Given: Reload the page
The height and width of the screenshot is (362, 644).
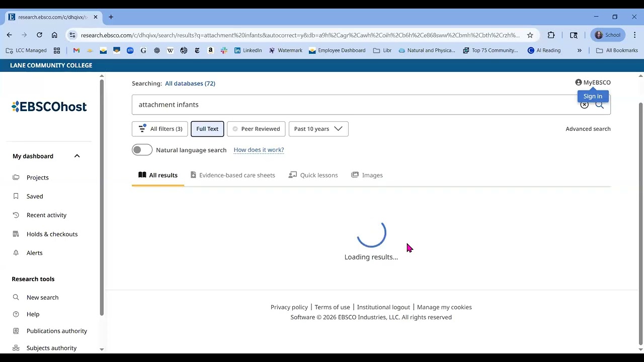Looking at the screenshot, I should pos(39,35).
